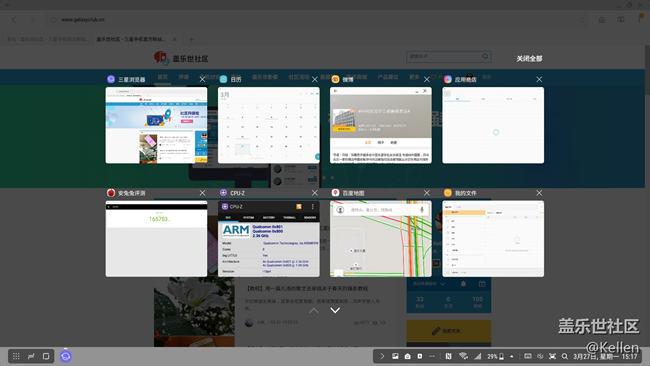Image resolution: width=650 pixels, height=366 pixels.
Task: Close all recent apps with 关闭全部
Action: click(529, 58)
